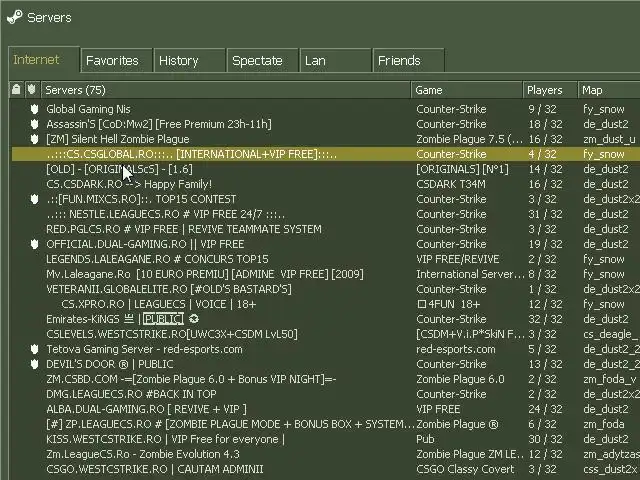Click the shield icon for OFFICIAL.DUAL-GAMING.RO
The height and width of the screenshot is (480, 640).
click(34, 244)
